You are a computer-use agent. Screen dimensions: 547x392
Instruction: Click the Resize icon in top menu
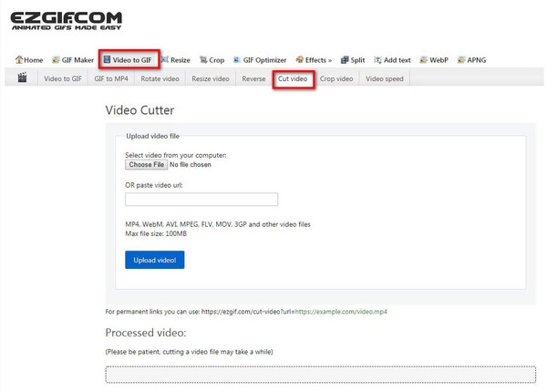[x=165, y=59]
